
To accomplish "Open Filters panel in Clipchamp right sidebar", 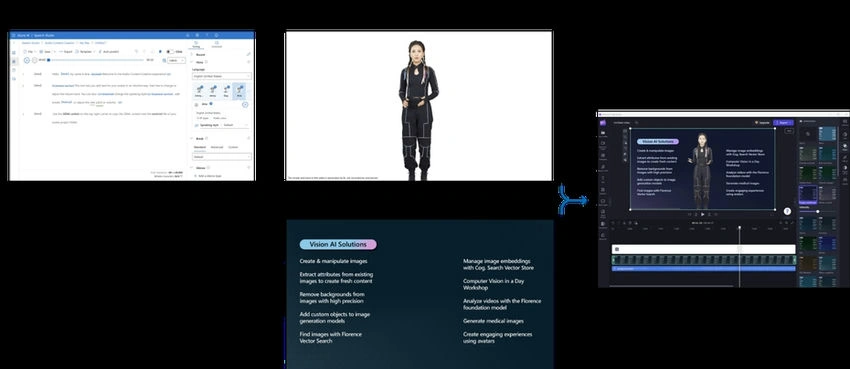I will 845,147.
